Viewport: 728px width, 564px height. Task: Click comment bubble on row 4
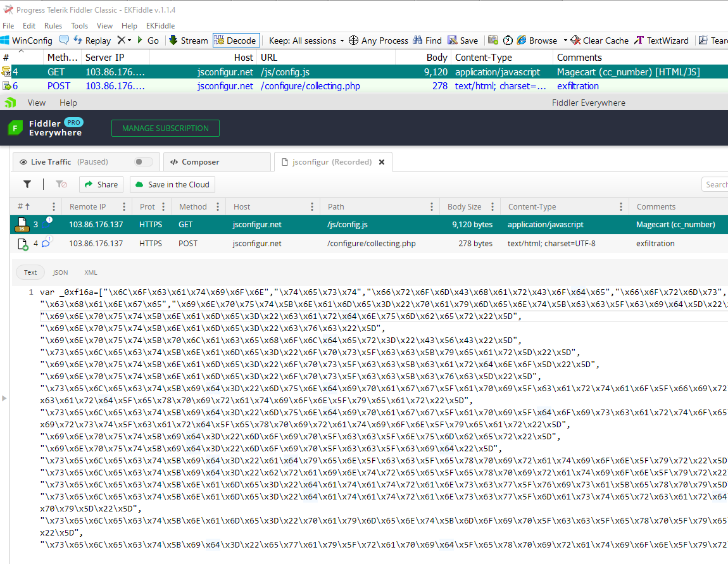tap(46, 242)
